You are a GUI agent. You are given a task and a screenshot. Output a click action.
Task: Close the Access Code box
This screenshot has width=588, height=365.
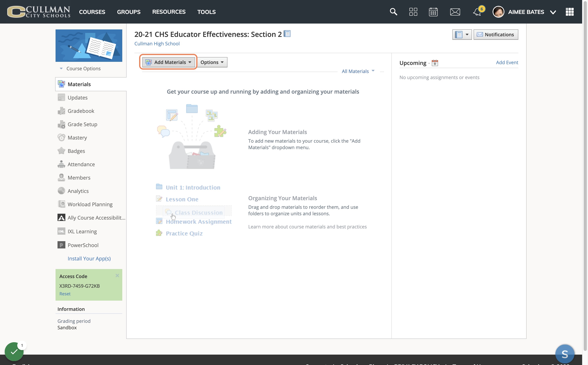(117, 276)
